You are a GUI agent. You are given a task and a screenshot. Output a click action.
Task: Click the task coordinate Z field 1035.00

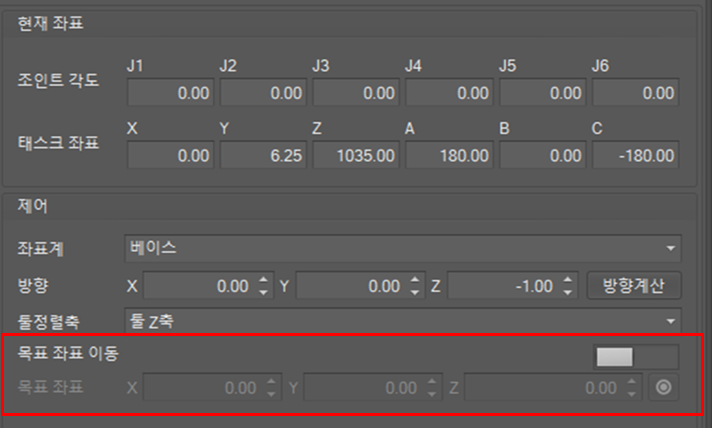357,155
